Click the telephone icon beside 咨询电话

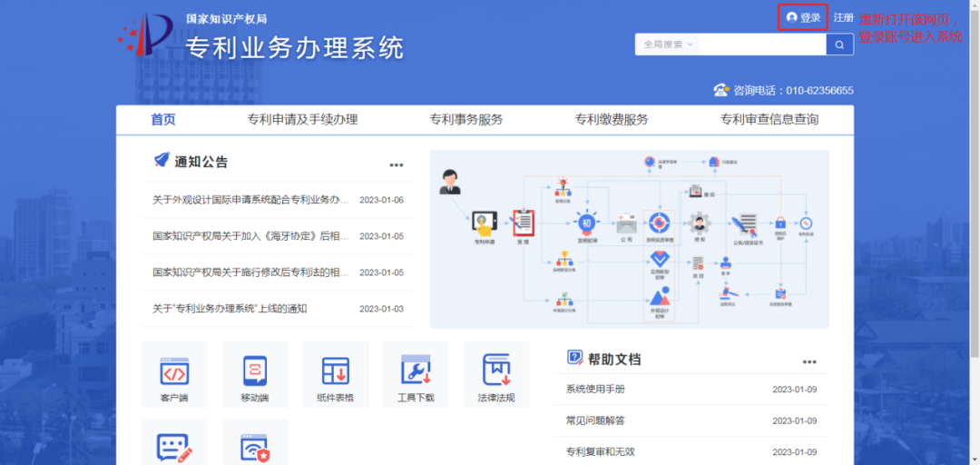point(722,90)
